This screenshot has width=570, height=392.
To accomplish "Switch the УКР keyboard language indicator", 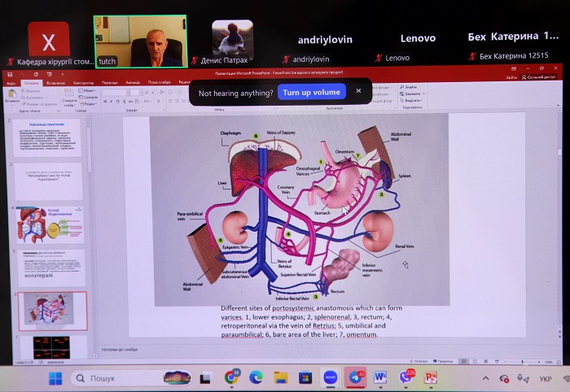I will coord(545,379).
